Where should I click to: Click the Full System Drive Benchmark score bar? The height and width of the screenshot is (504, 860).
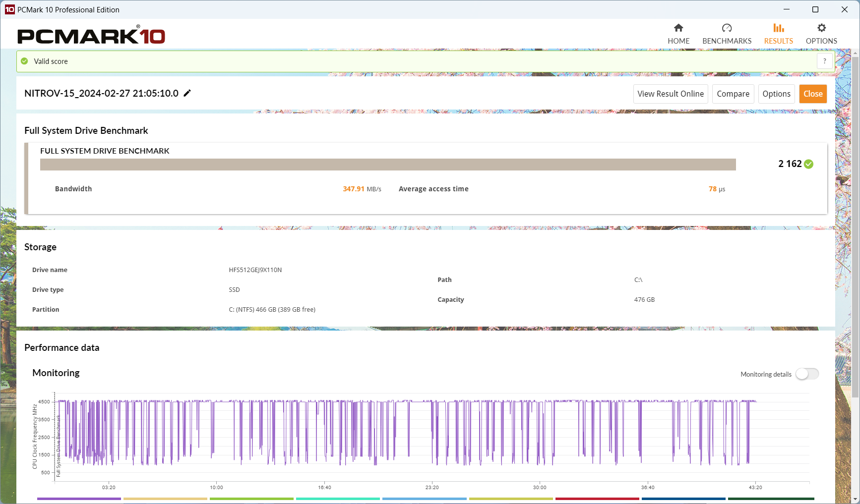point(388,165)
